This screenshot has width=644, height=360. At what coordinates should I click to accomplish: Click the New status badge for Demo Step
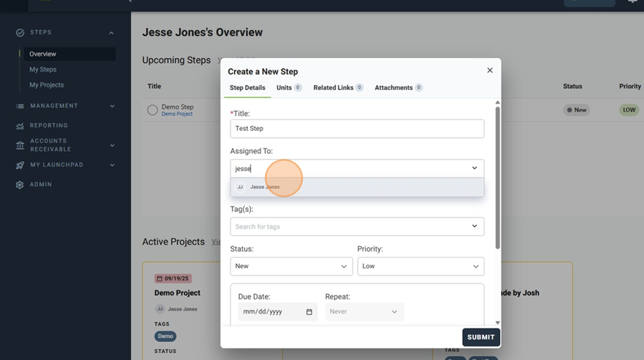point(576,110)
